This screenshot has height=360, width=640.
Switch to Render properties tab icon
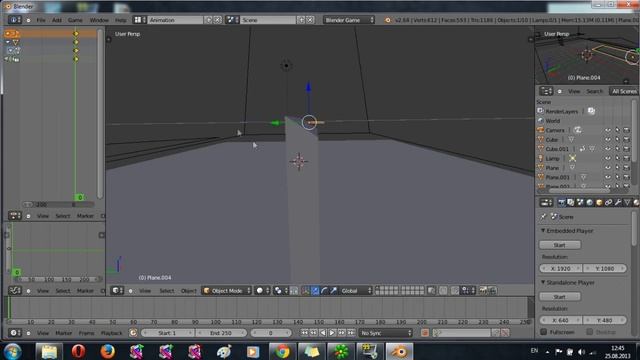tap(562, 202)
